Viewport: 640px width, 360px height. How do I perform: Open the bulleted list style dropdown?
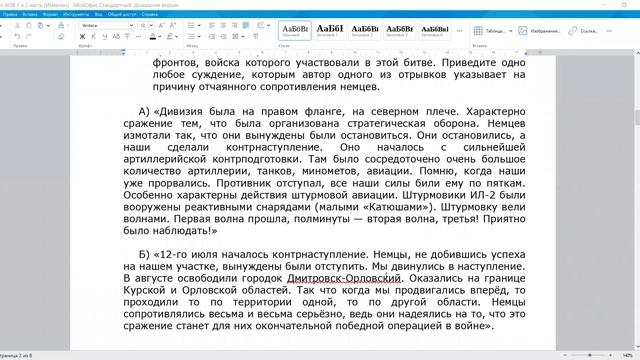[x=199, y=25]
